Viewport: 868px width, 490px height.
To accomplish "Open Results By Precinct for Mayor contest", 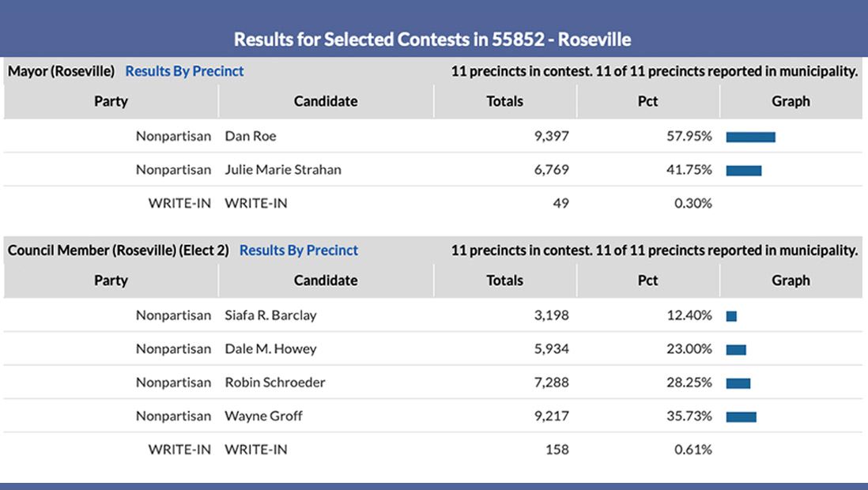I will [184, 70].
